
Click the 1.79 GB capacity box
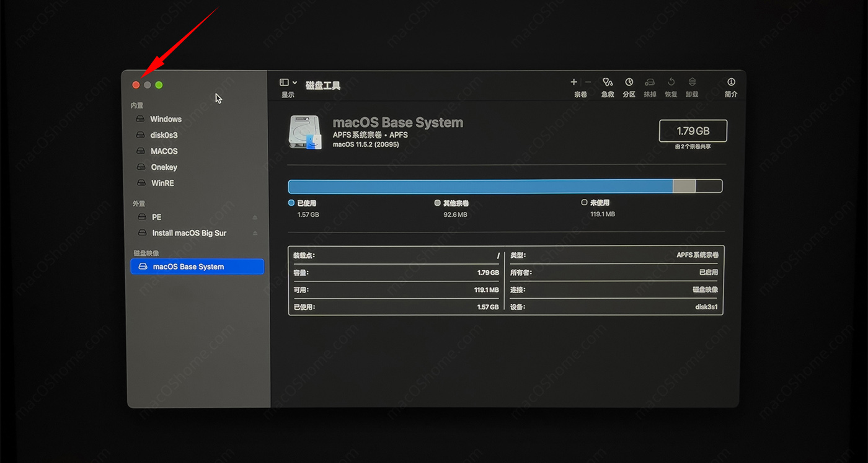pyautogui.click(x=693, y=131)
